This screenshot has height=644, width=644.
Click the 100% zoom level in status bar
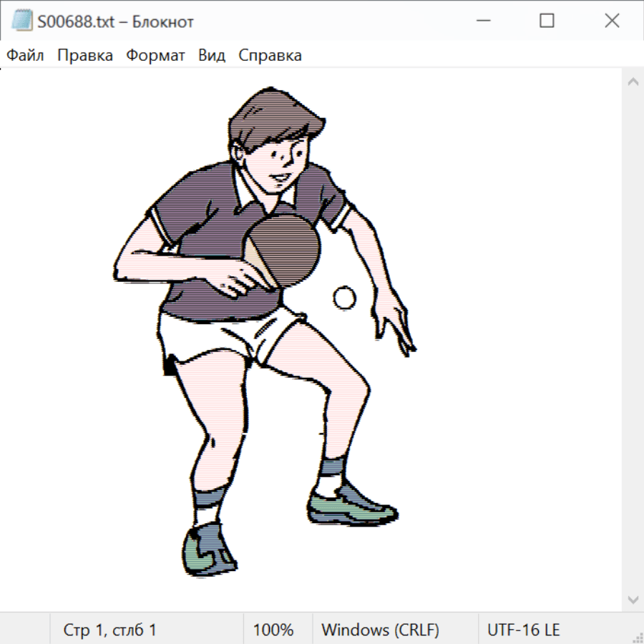(273, 630)
